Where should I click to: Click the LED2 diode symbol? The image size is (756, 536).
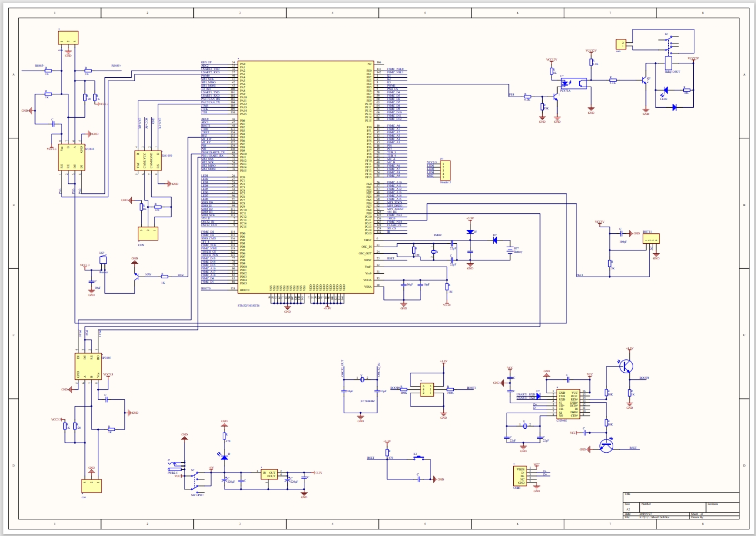coord(664,90)
